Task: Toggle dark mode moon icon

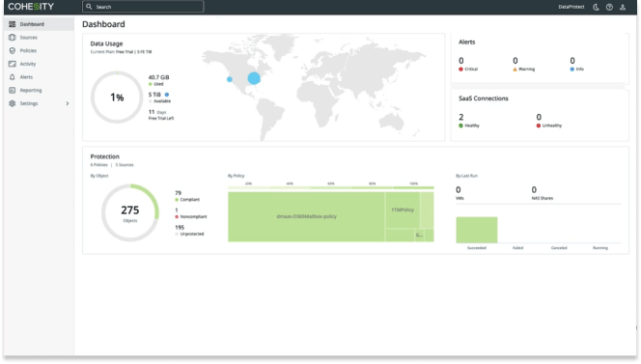Action: (596, 7)
